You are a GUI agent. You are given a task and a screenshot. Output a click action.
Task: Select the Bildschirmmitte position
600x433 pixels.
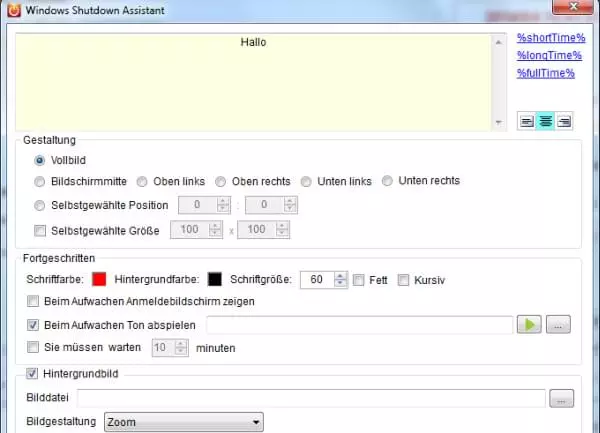click(39, 181)
